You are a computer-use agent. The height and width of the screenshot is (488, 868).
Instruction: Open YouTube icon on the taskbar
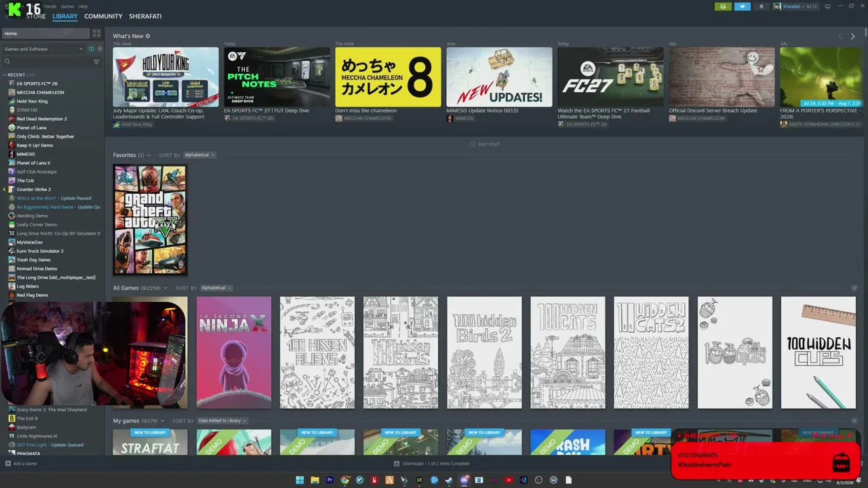click(x=509, y=480)
